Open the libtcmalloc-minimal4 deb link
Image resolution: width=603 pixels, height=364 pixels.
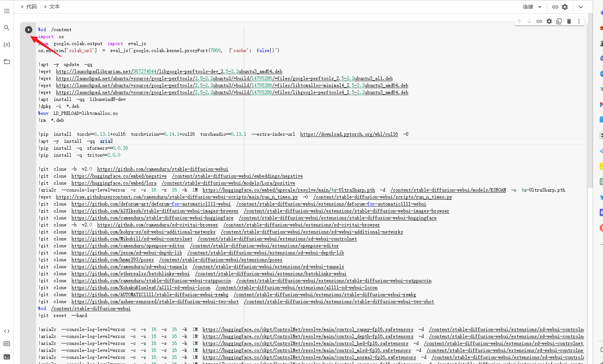232,85
